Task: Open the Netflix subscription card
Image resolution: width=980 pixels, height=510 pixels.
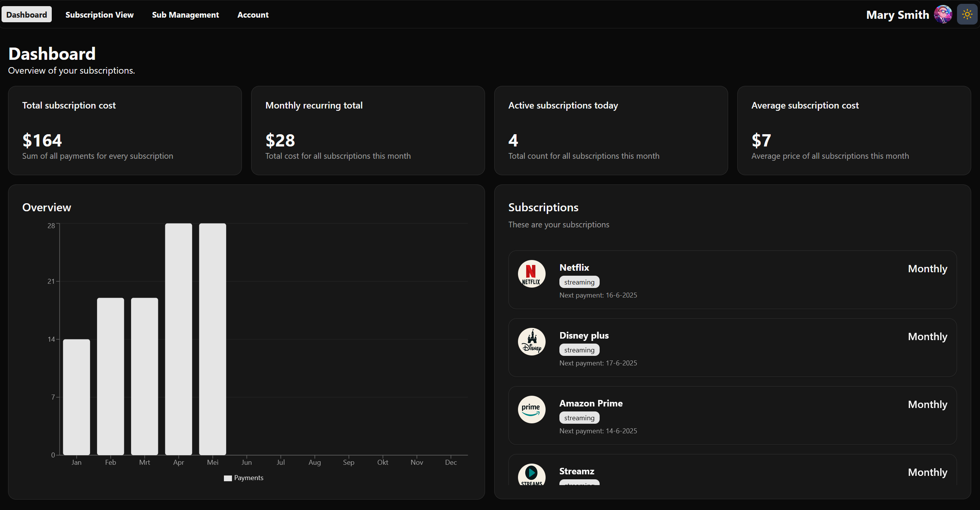Action: click(x=732, y=280)
